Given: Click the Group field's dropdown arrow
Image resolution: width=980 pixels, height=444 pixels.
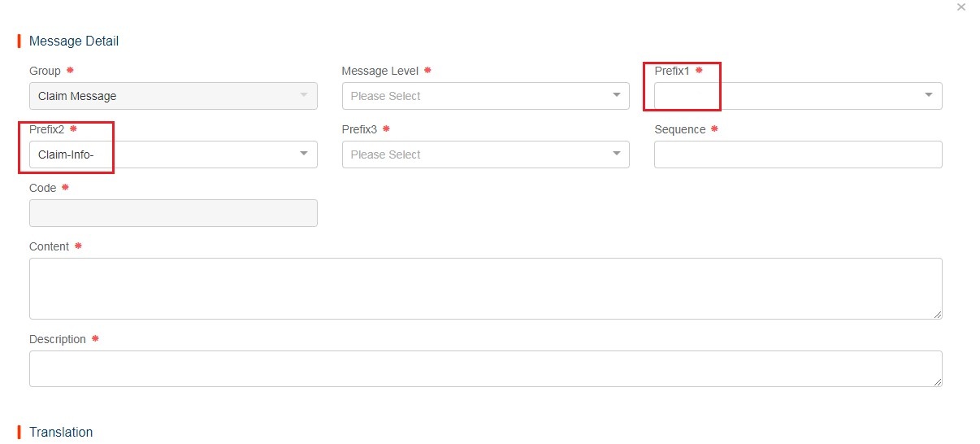Looking at the screenshot, I should pos(304,96).
